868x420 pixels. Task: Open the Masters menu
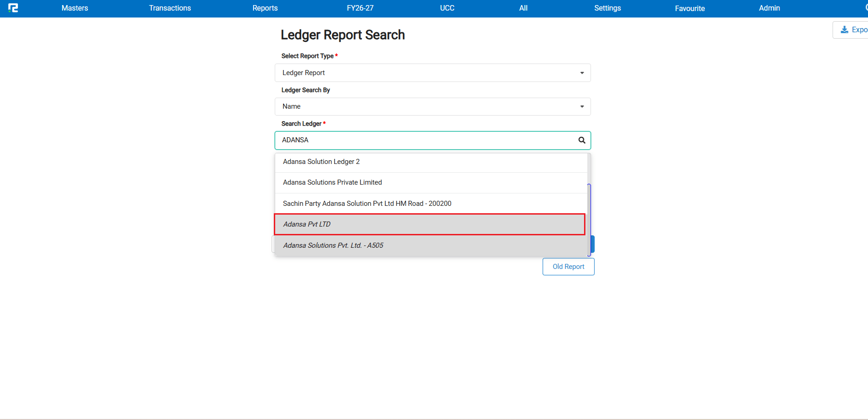[74, 8]
